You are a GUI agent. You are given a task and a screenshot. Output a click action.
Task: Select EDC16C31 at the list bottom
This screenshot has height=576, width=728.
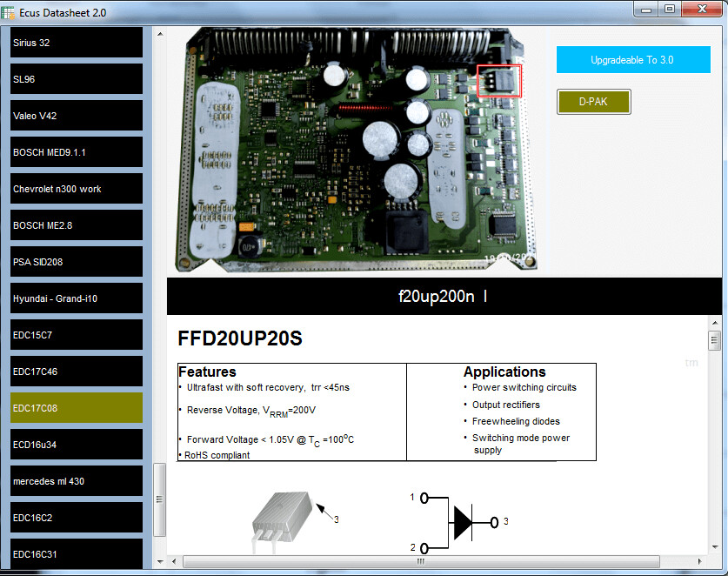coord(76,554)
